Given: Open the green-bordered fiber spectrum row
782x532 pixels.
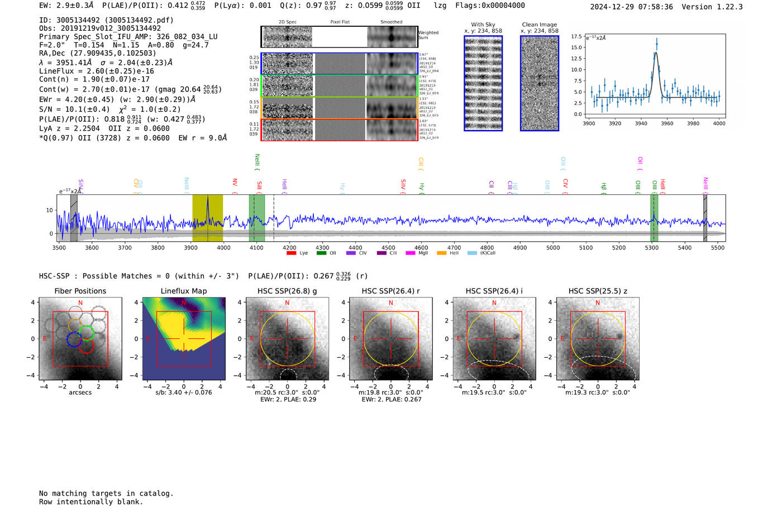Looking at the screenshot, I should point(339,85).
